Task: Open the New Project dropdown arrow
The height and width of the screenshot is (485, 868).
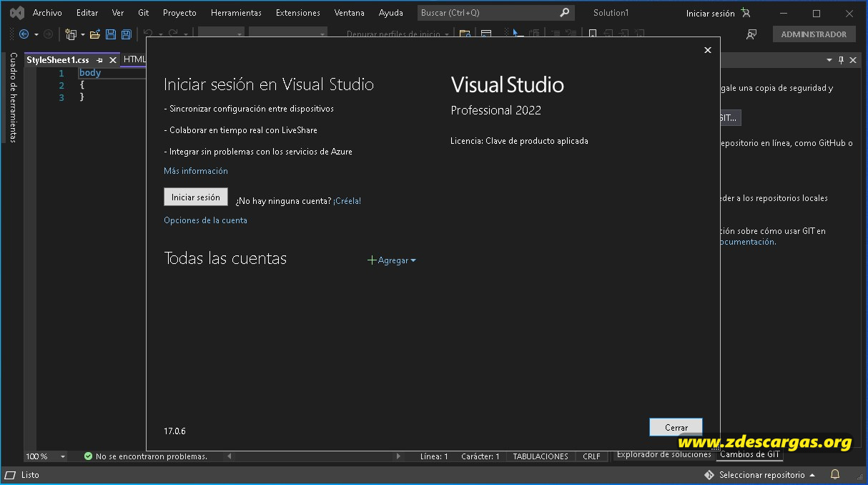Action: (x=82, y=34)
